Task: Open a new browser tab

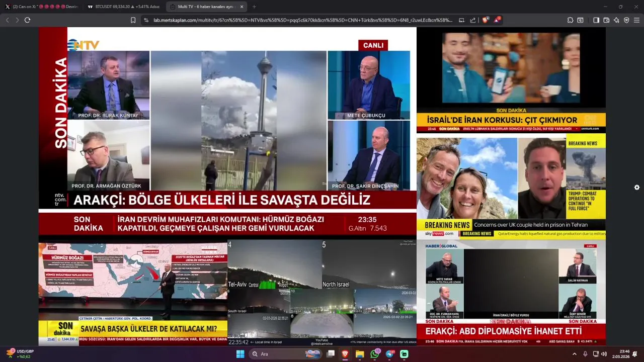Action: [254, 7]
